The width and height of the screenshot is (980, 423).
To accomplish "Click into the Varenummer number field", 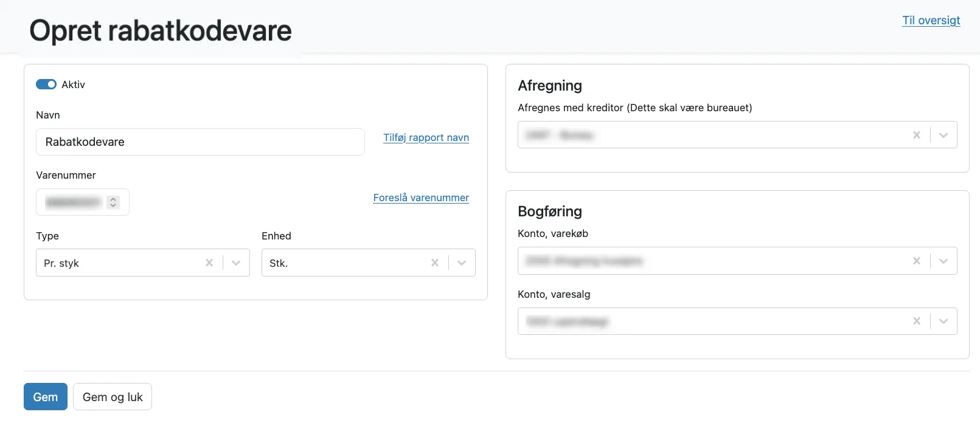I will [73, 202].
